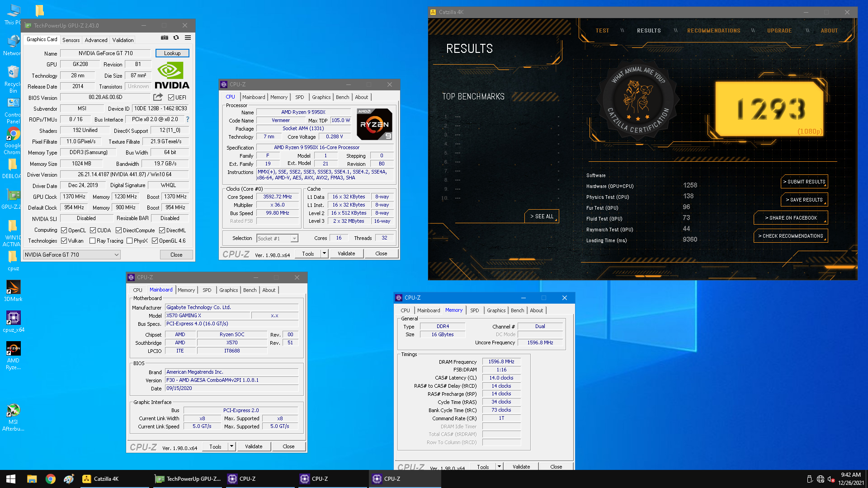Image resolution: width=868 pixels, height=488 pixels.
Task: Open File Explorer from the taskbar
Action: click(x=32, y=479)
